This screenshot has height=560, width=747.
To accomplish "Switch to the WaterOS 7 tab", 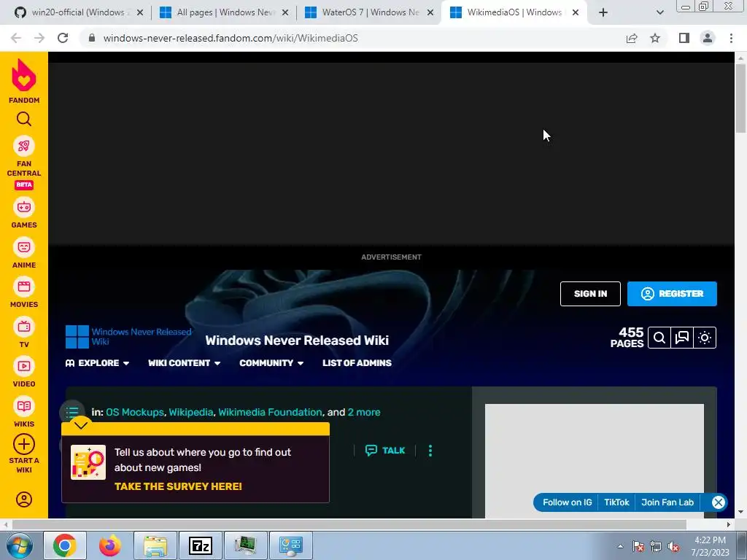I will (369, 12).
